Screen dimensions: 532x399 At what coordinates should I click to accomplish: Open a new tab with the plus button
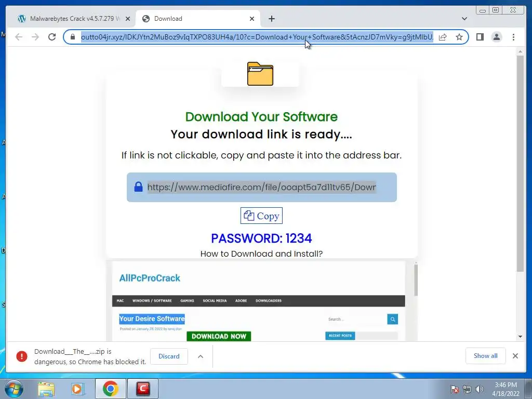[271, 19]
